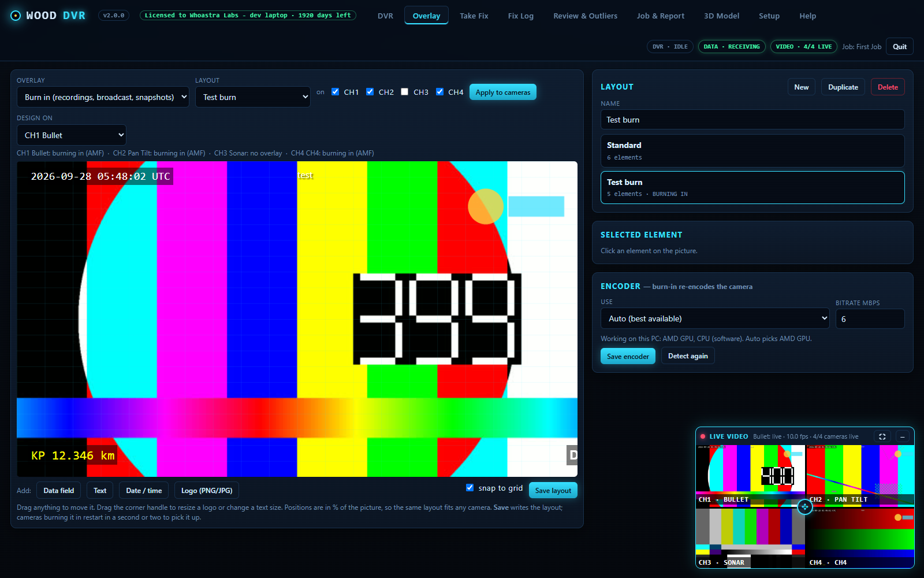Create a New layout
Image resolution: width=924 pixels, height=578 pixels.
[x=801, y=87]
